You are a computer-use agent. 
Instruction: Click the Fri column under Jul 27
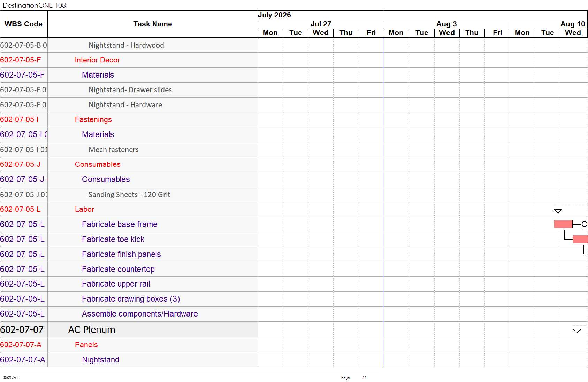(371, 33)
